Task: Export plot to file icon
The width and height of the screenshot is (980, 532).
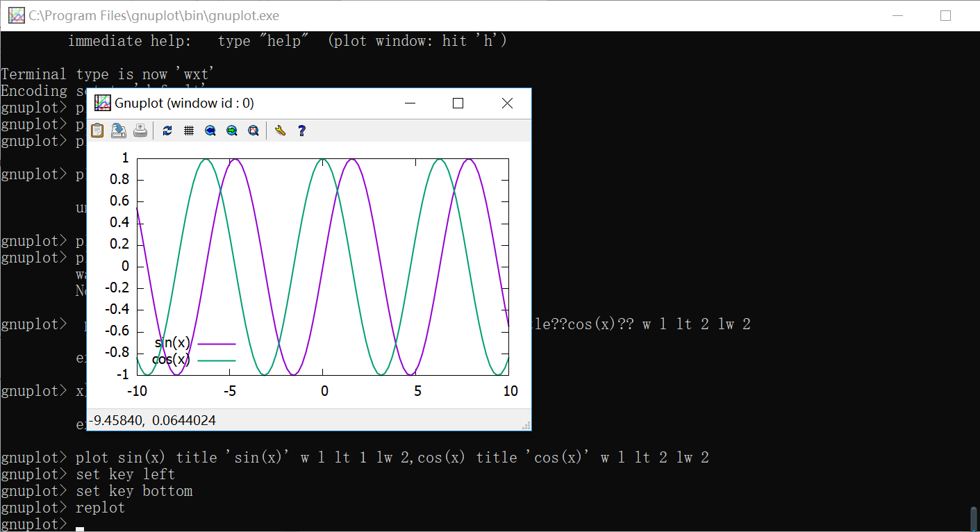Action: tap(119, 130)
